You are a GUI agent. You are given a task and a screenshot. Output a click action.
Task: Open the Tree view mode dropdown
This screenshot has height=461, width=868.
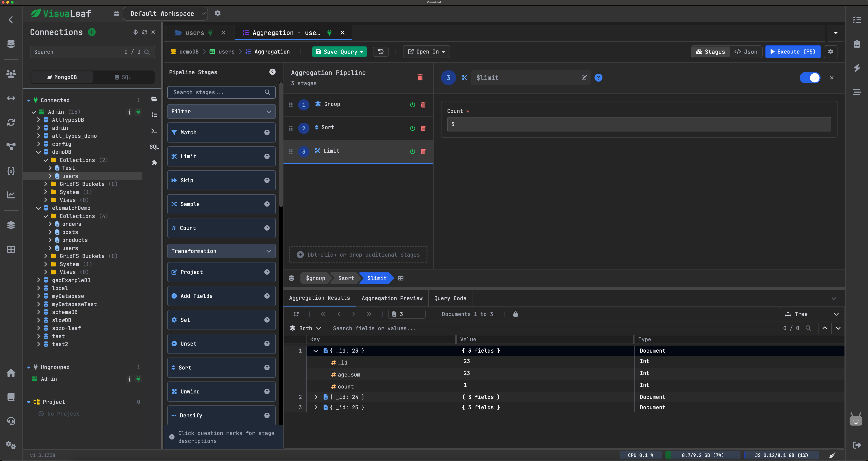811,314
